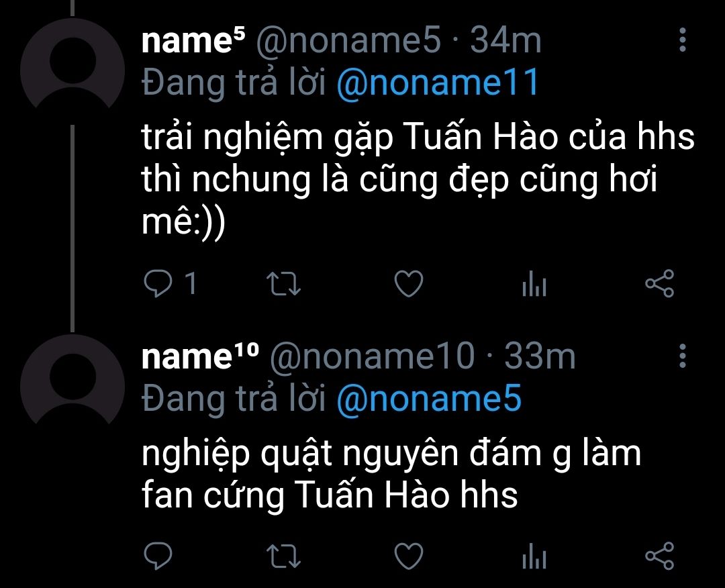View analytics for noname5's tweet
This screenshot has height=588, width=725.
click(534, 283)
